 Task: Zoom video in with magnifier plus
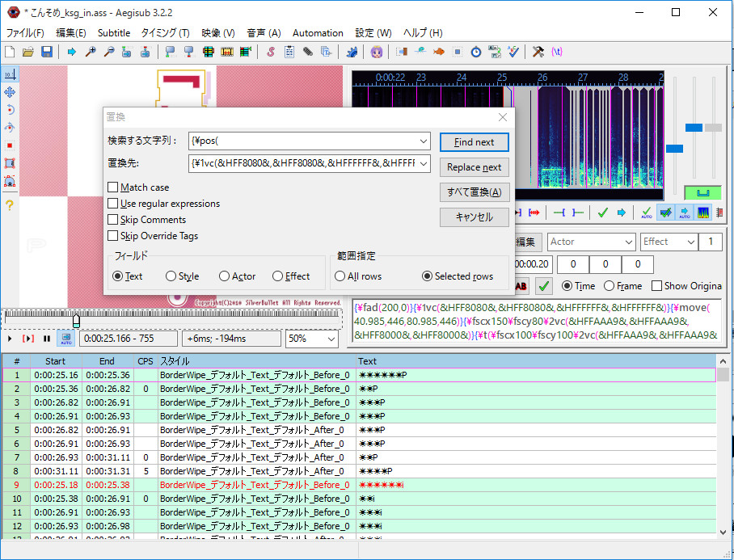click(91, 52)
